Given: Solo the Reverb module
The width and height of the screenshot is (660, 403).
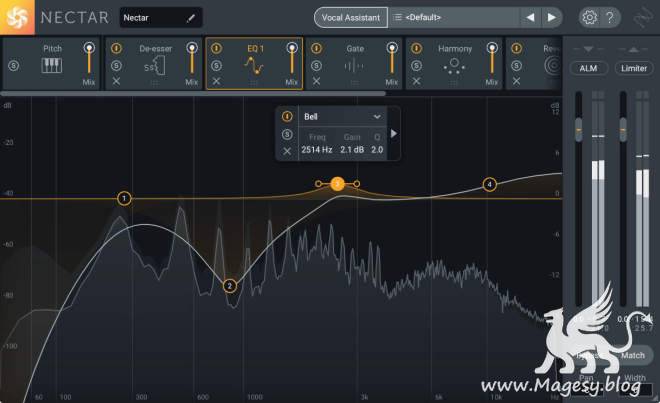Looking at the screenshot, I should (516, 66).
